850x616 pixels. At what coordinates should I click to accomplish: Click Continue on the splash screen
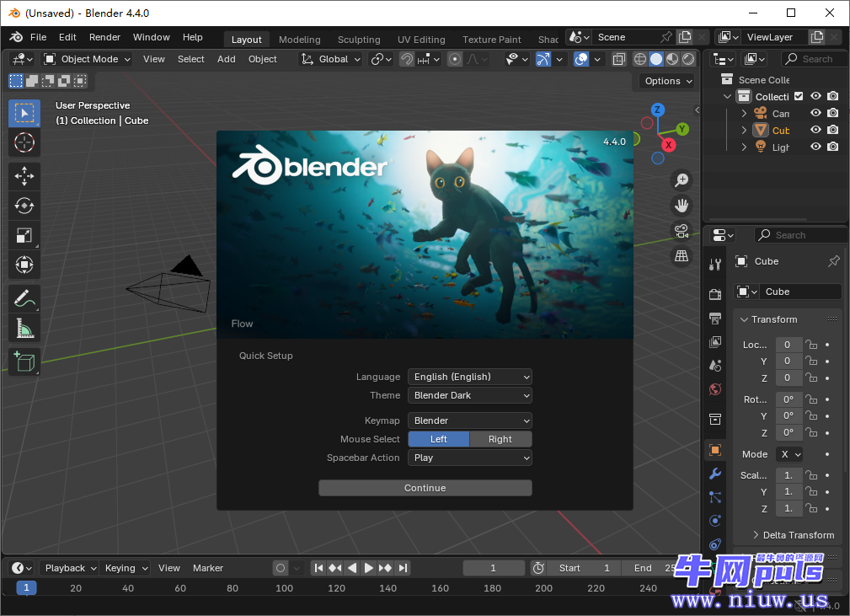click(x=425, y=488)
